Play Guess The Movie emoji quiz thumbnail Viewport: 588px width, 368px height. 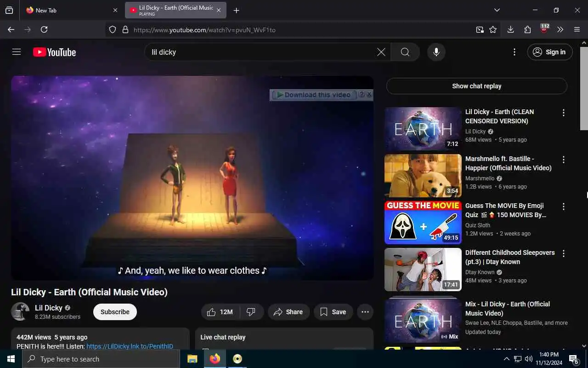coord(423,223)
